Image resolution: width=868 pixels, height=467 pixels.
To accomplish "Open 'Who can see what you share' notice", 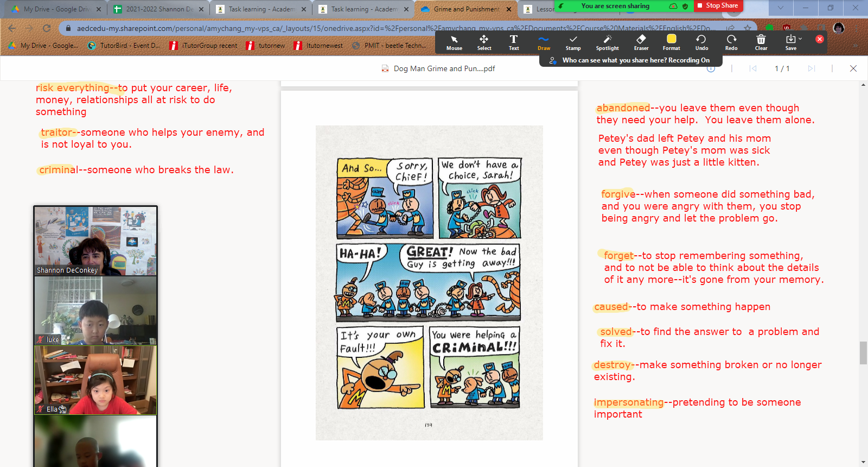I will [630, 60].
